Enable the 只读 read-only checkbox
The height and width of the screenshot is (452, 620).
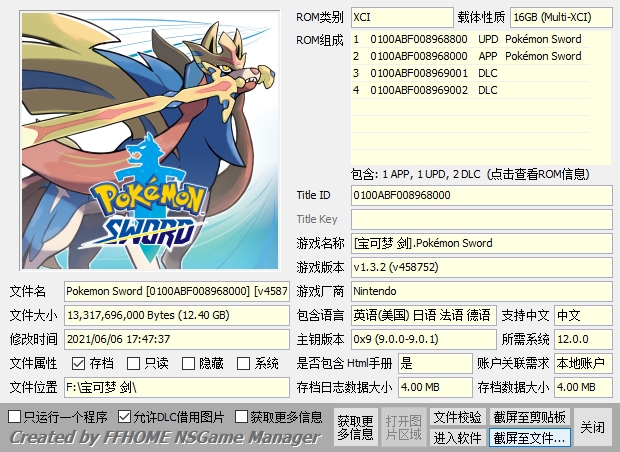click(135, 363)
